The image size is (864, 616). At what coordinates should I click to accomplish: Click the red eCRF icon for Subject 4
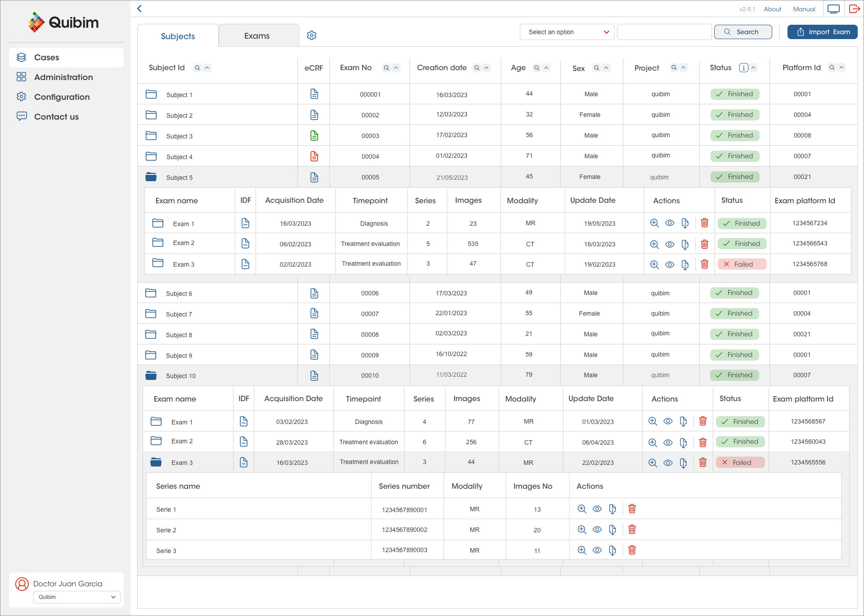click(x=314, y=156)
